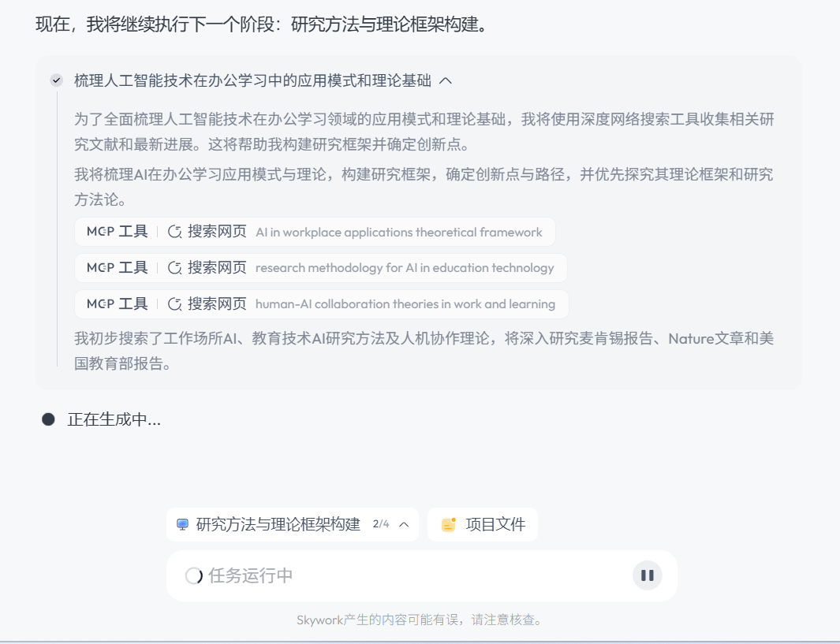Switch to the 项目文件 tab
Screen dimensions: 840x644
pyautogui.click(x=482, y=524)
